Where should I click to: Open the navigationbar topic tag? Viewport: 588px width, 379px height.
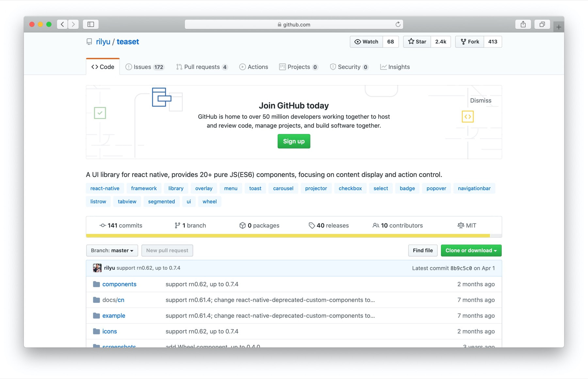pos(474,188)
